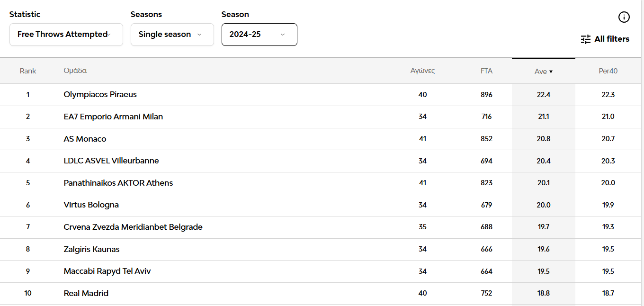Open Olympiacos Piraeus team link
Screen dimensions: 644x306
click(x=100, y=95)
